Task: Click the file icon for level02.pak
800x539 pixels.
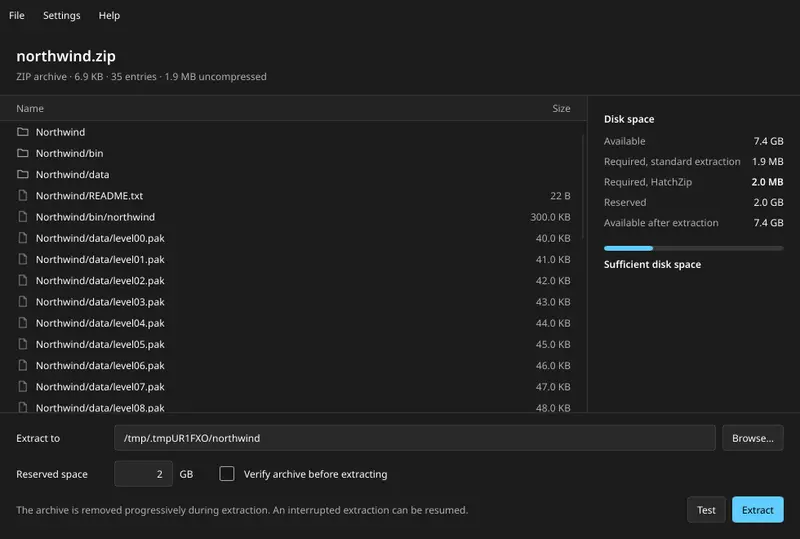Action: [x=22, y=281]
